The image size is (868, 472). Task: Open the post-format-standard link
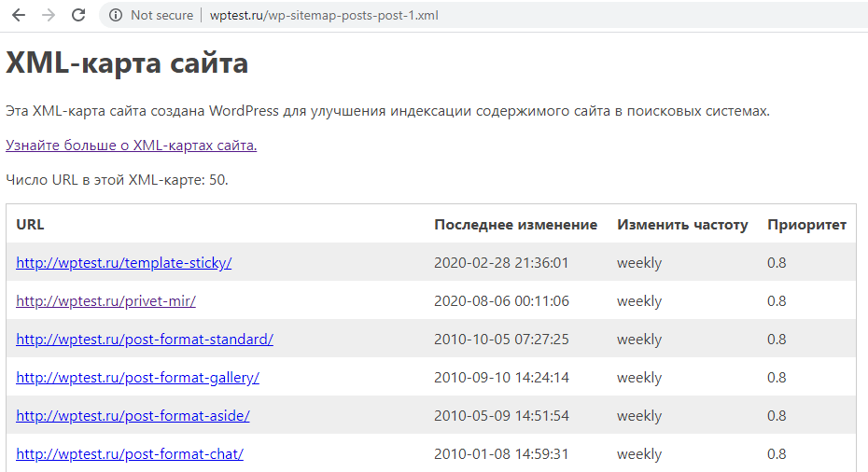click(x=145, y=340)
